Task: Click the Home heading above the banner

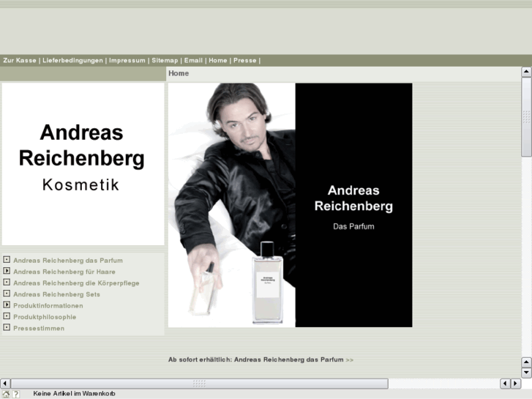Action: (x=179, y=73)
